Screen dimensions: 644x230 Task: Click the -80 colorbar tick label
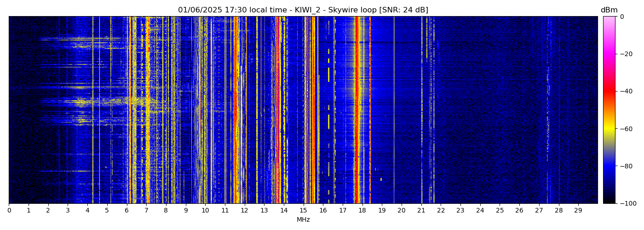[x=625, y=166]
